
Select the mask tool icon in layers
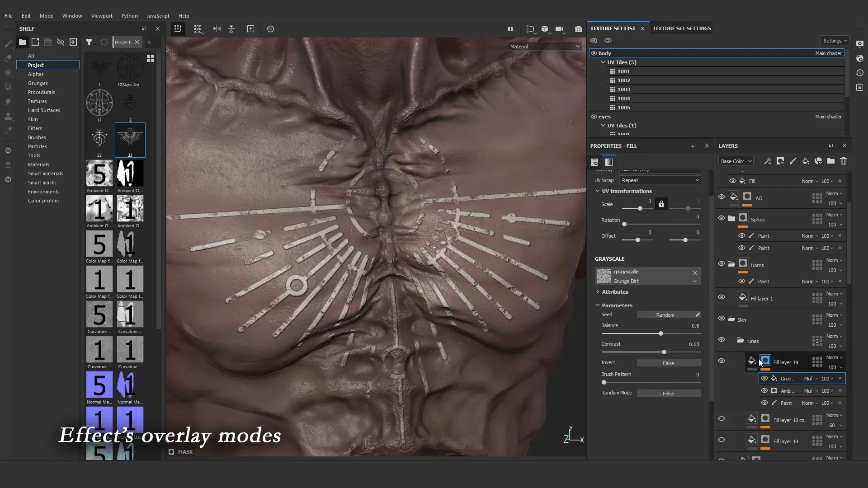point(782,161)
